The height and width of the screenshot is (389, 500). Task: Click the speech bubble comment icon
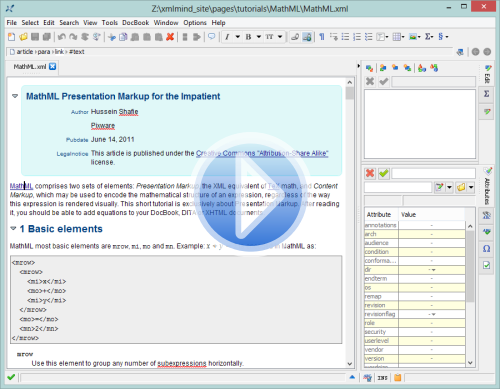[x=211, y=36]
